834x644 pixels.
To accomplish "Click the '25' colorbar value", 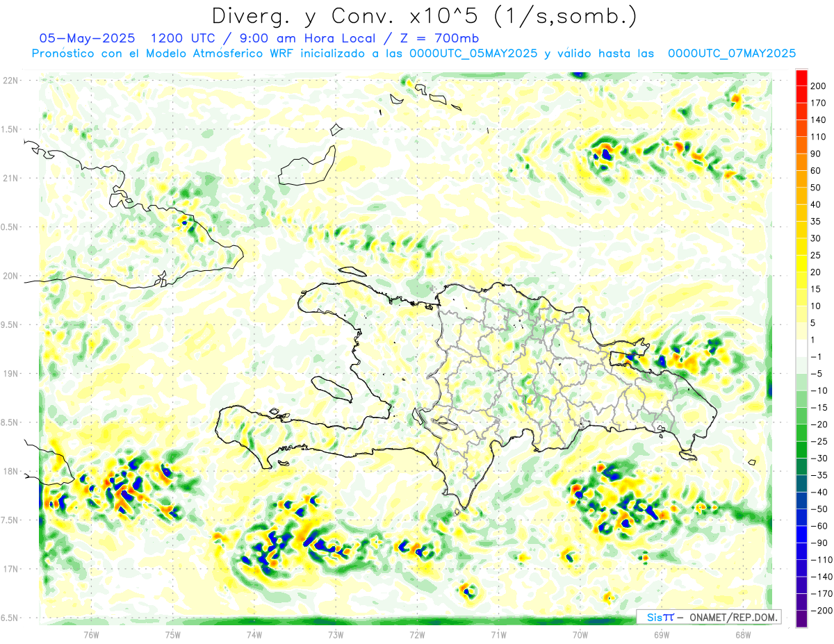I will pos(816,256).
